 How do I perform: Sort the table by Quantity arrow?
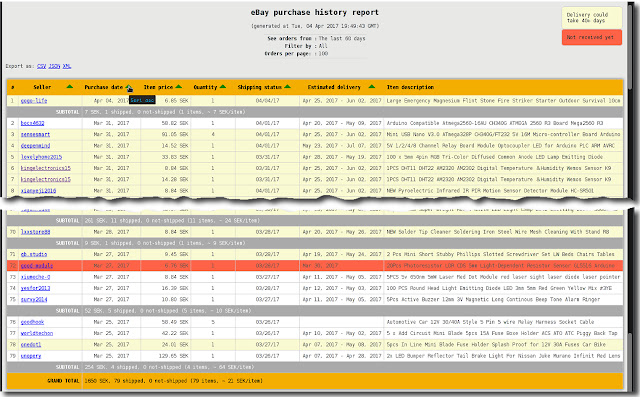tap(224, 87)
